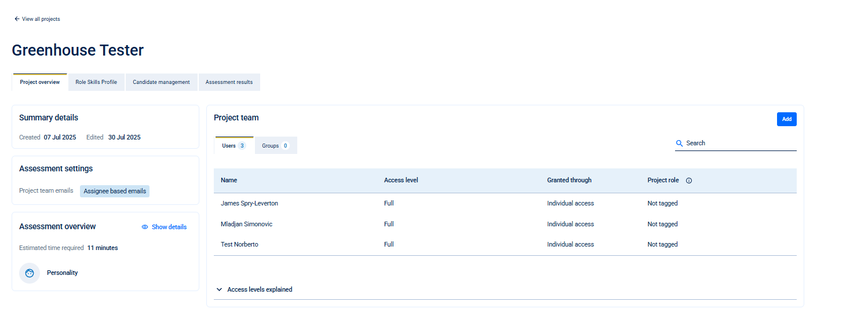The width and height of the screenshot is (868, 327).
Task: Click Full access level for James Spry-Leverton
Action: (389, 203)
